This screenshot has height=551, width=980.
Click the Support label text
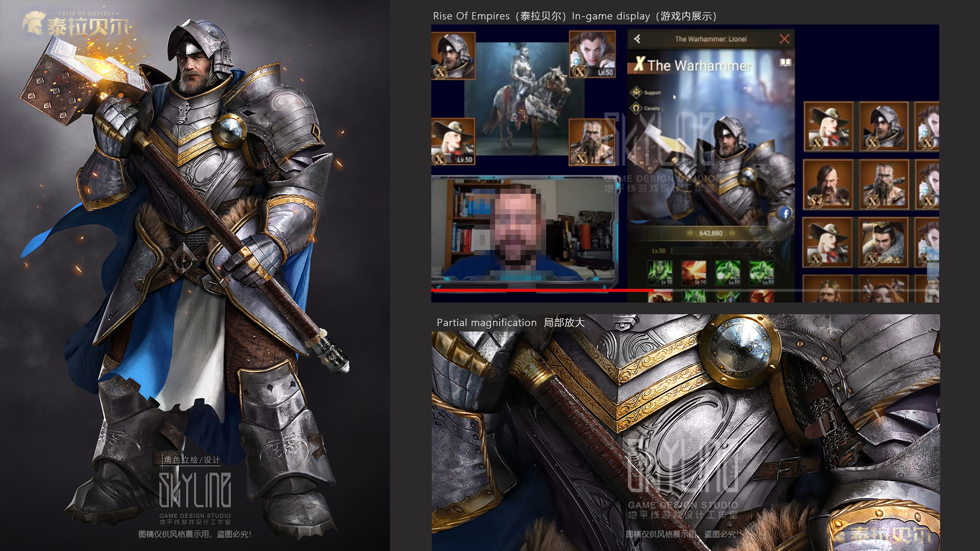coord(652,93)
